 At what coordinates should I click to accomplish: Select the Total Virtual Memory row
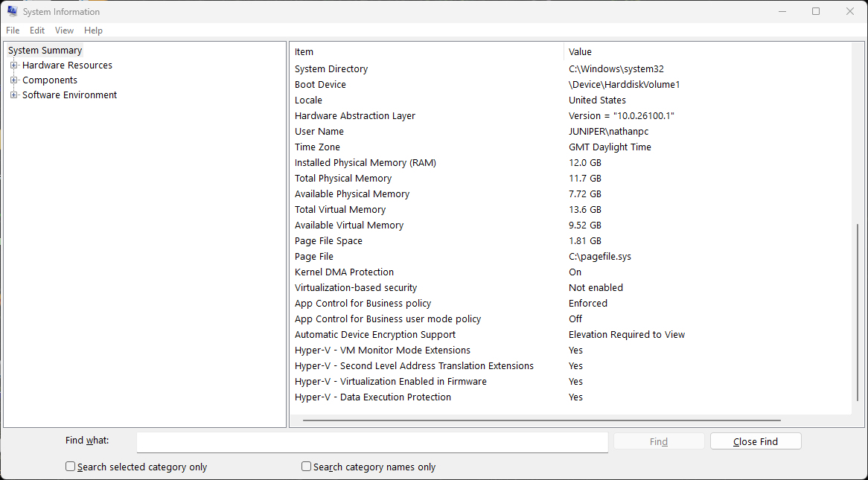pos(570,209)
